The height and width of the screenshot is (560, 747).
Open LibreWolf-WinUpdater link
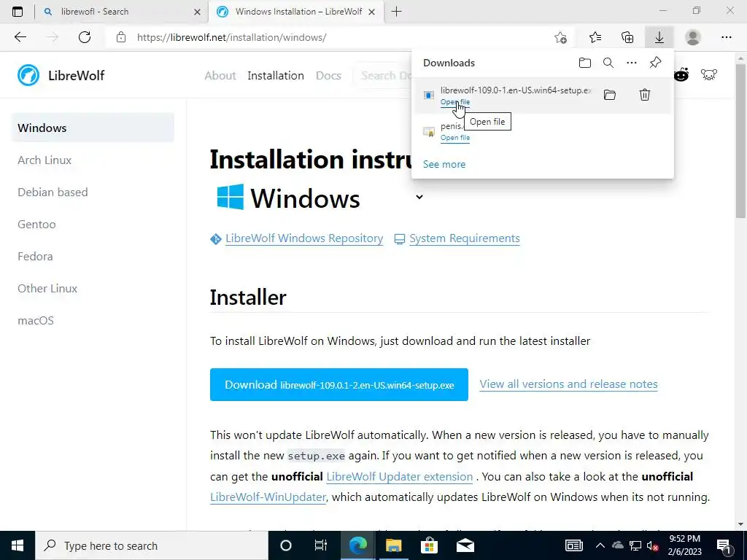point(268,497)
